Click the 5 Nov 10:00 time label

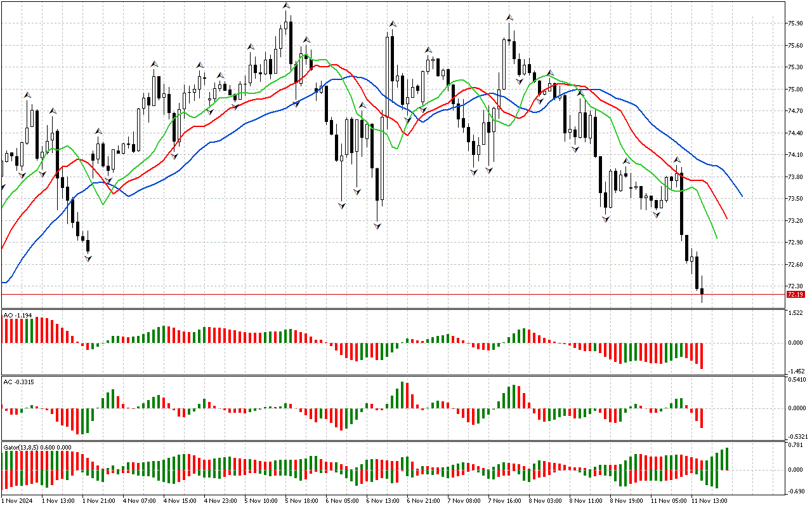[x=261, y=501]
